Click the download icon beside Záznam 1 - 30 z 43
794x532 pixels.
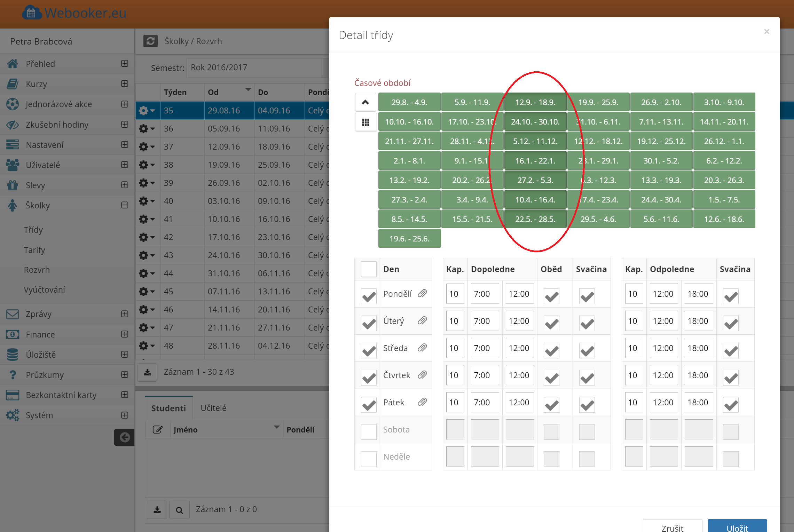[148, 372]
